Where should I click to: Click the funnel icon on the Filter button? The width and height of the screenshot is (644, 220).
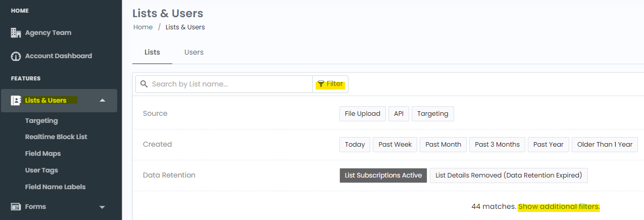(x=321, y=84)
